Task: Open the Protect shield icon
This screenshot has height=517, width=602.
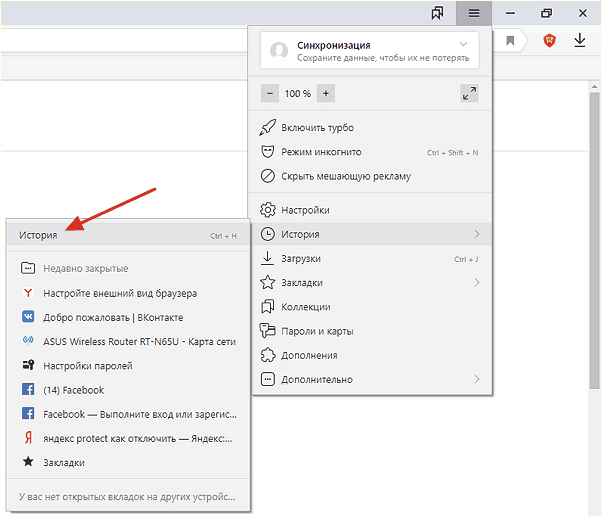Action: pyautogui.click(x=549, y=40)
